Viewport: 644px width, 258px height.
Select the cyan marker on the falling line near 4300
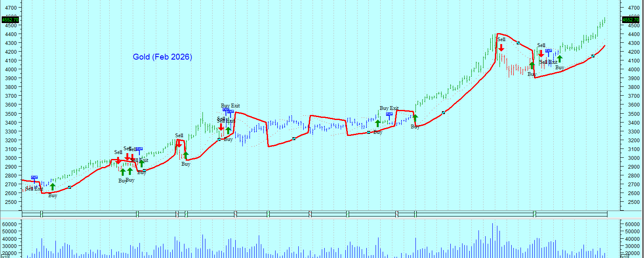tap(518, 43)
